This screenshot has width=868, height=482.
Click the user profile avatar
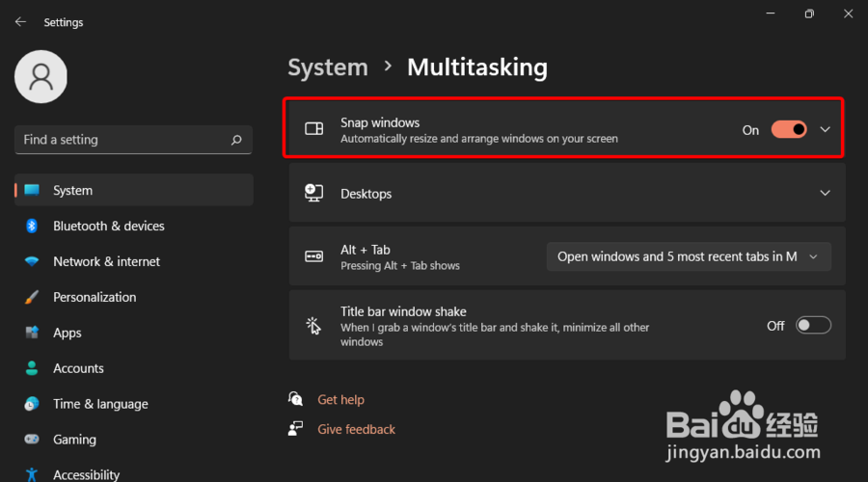[x=41, y=77]
